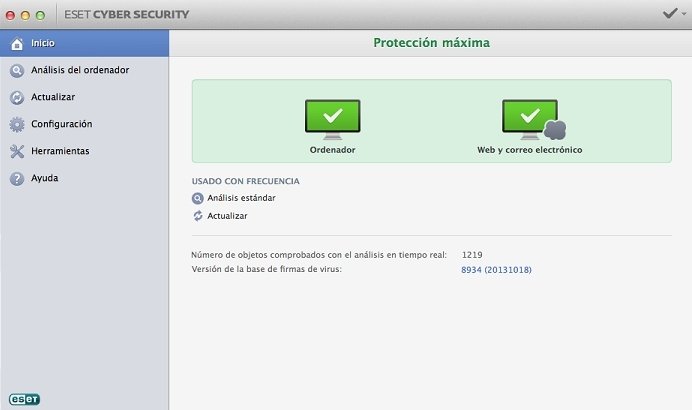Click the Protección máxima status header
This screenshot has height=410, width=692.
(x=431, y=43)
